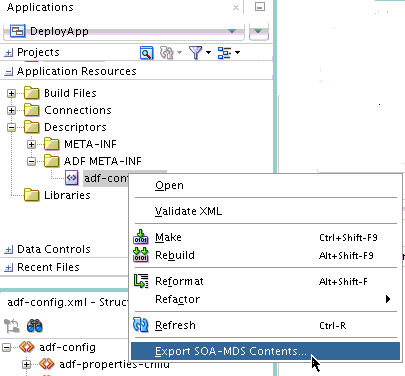Click the binoculars find icon in Structure panel
Image resolution: width=405 pixels, height=376 pixels.
35,326
